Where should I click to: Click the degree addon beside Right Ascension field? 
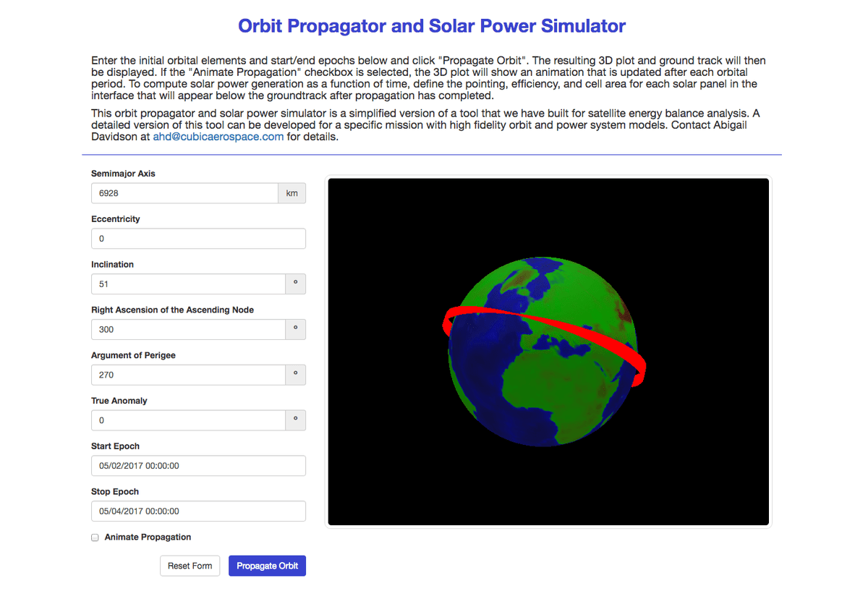[x=295, y=329]
